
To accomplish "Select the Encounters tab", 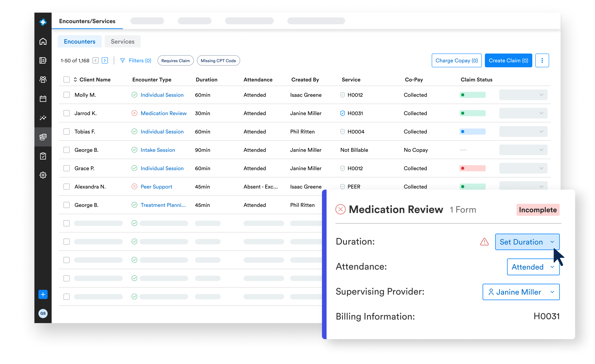I will point(80,41).
